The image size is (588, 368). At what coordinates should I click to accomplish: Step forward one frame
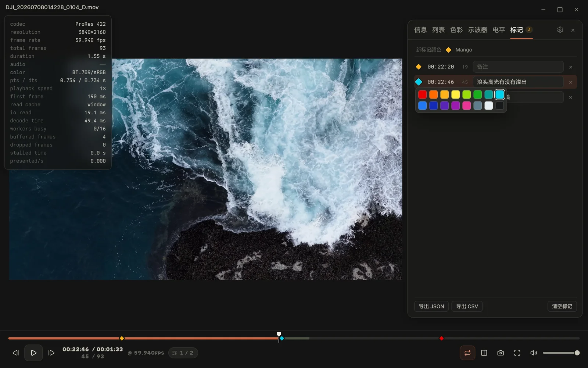pos(51,353)
